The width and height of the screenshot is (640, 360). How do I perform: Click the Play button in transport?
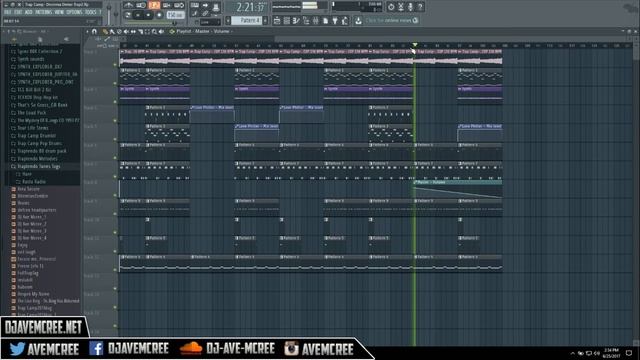point(138,15)
